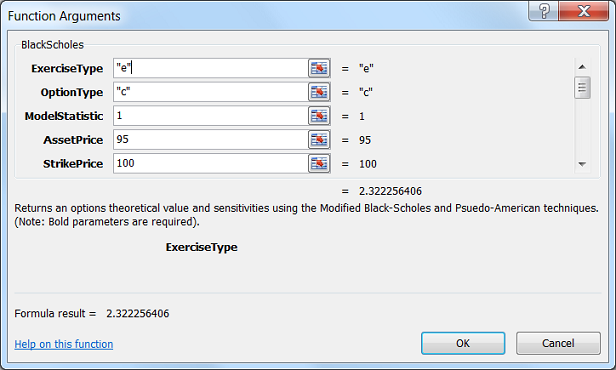This screenshot has height=370, width=616.
Task: Select the ModelStatistic input field
Action: (211, 116)
